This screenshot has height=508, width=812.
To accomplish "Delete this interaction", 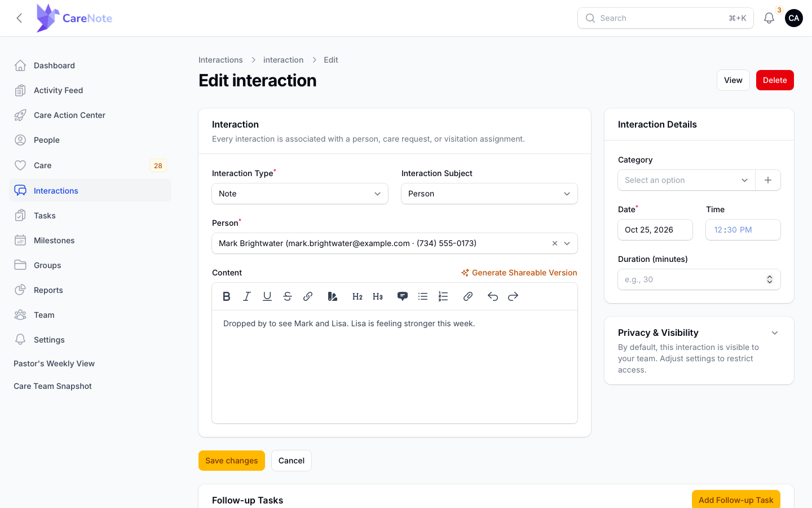I will pyautogui.click(x=775, y=80).
